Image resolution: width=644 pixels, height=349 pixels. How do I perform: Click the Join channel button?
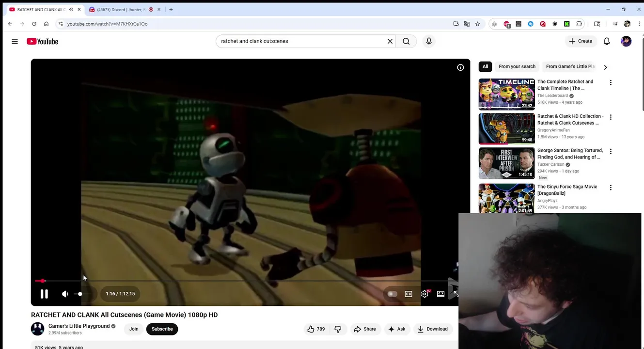coord(134,329)
